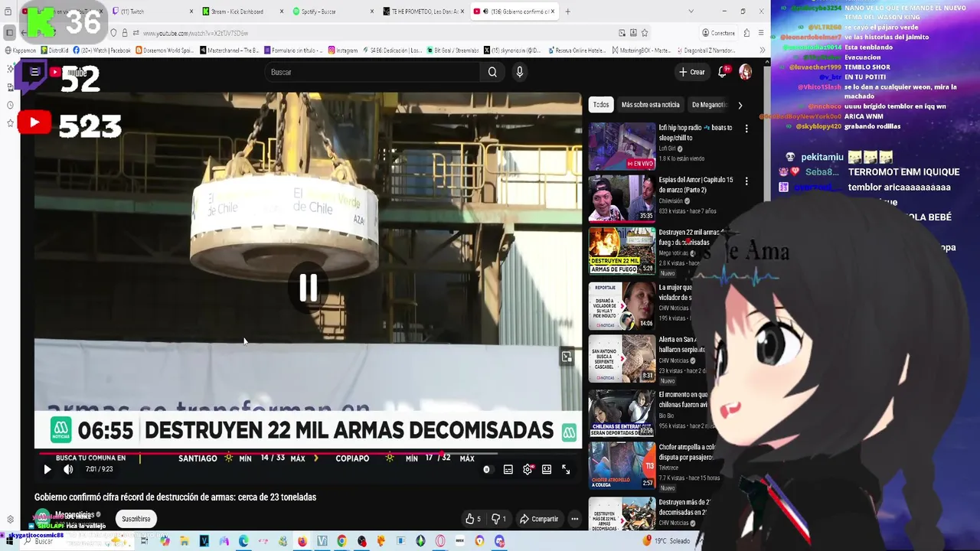Close the Twitch browser tab
This screenshot has height=551, width=980.
coord(191,11)
